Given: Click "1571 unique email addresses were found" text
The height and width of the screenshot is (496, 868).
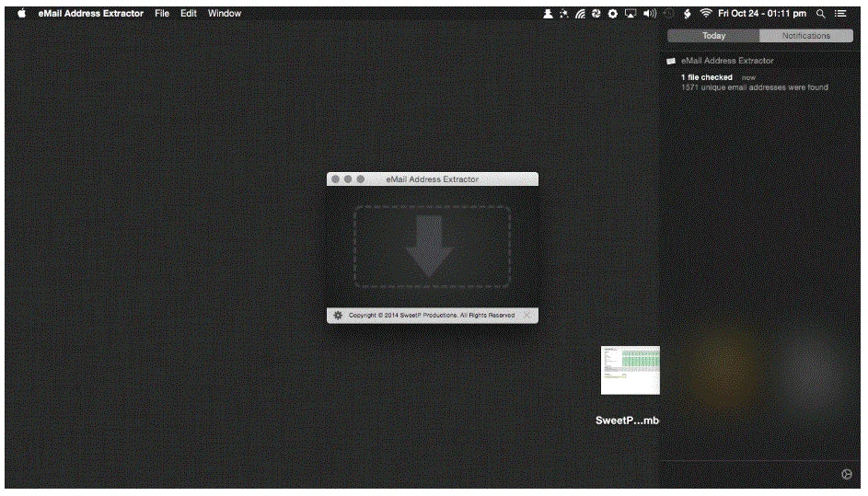Looking at the screenshot, I should tap(755, 87).
